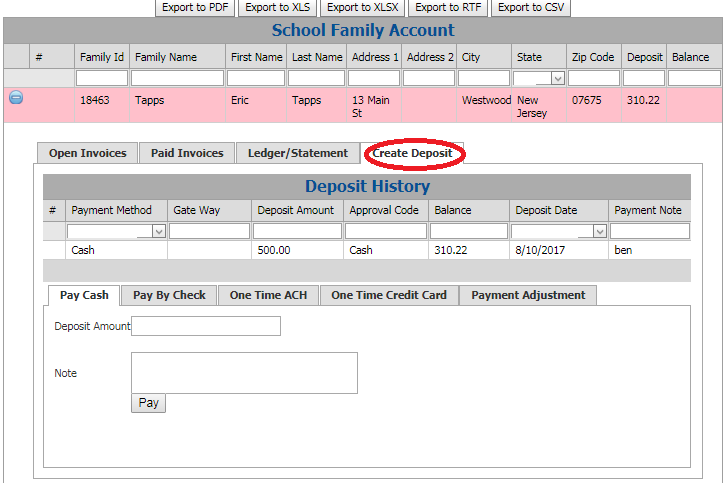
Task: Focus the Address 1 filter field
Action: click(x=374, y=78)
